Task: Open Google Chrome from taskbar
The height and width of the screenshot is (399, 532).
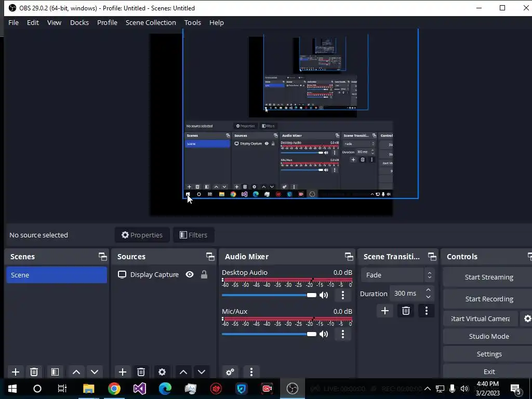Action: (x=114, y=389)
